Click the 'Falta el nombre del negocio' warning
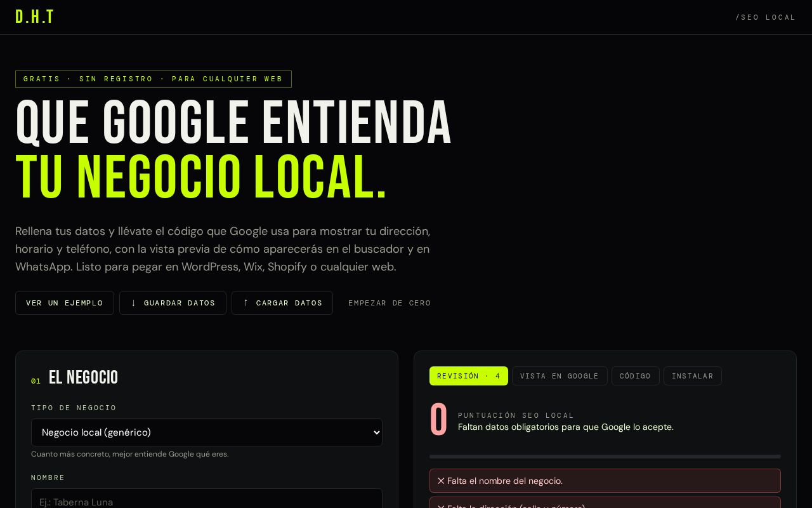This screenshot has height=508, width=812. click(x=605, y=481)
